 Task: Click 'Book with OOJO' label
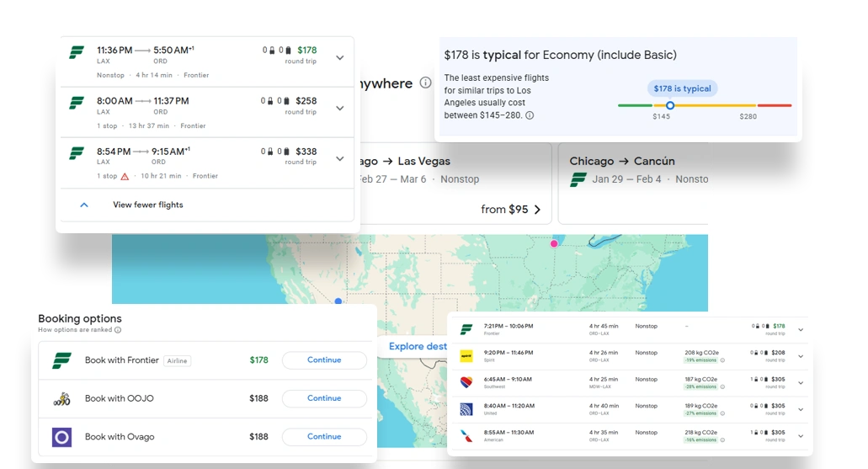pos(119,398)
